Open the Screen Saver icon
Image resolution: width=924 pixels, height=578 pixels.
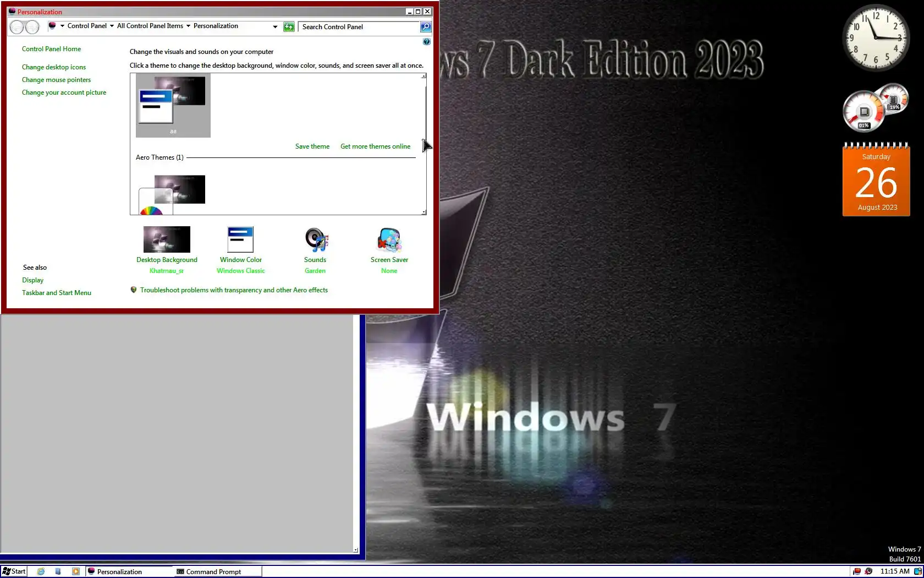point(389,239)
